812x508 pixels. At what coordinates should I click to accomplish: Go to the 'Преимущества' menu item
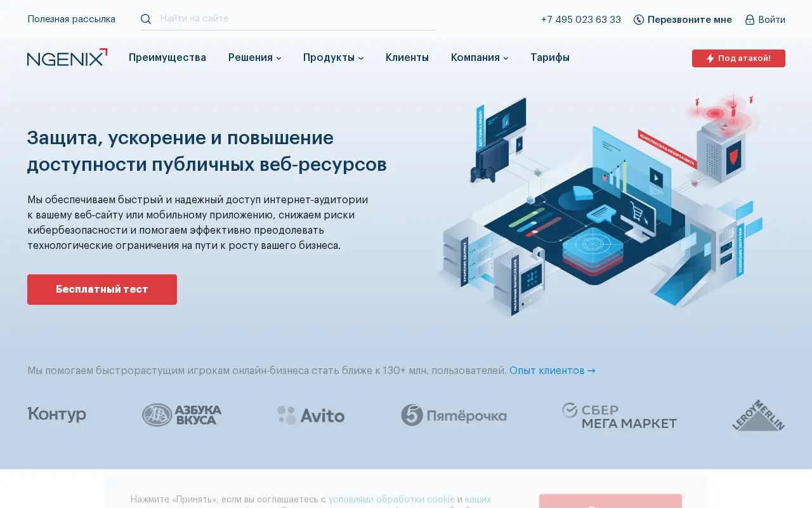tap(167, 58)
